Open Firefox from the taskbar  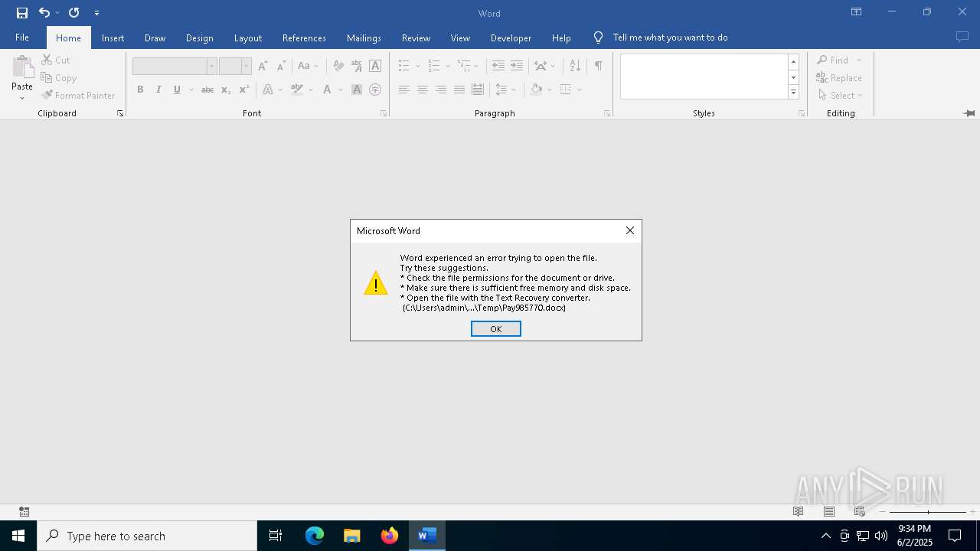390,536
